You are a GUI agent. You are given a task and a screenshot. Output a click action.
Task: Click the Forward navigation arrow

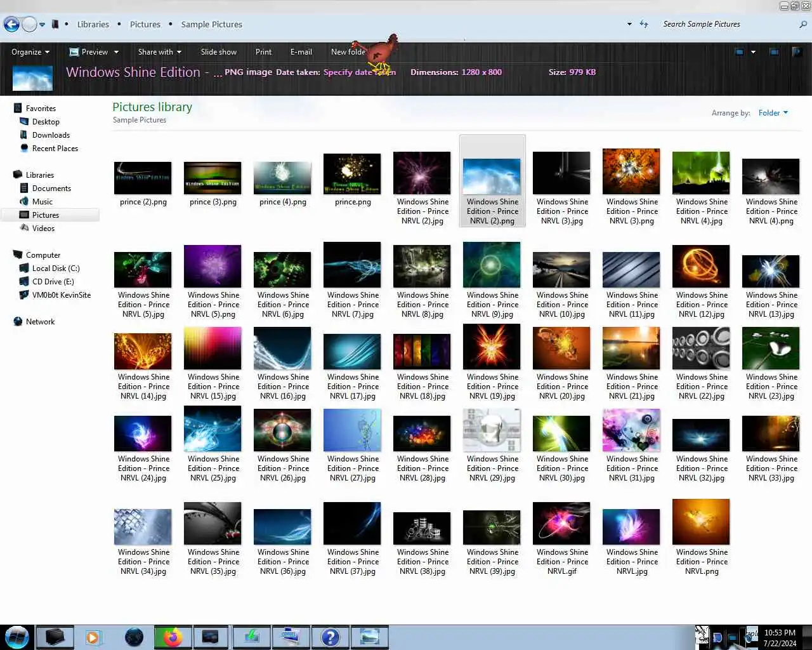pyautogui.click(x=29, y=24)
